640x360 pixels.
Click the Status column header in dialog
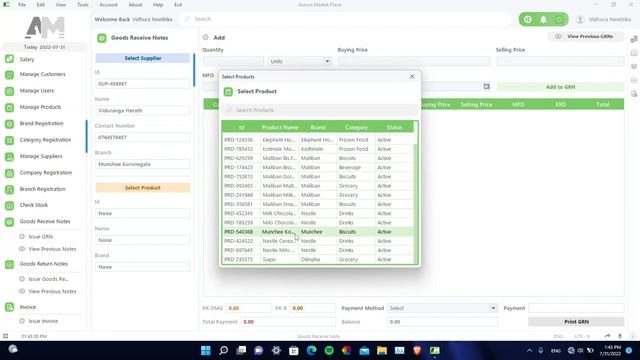(394, 127)
